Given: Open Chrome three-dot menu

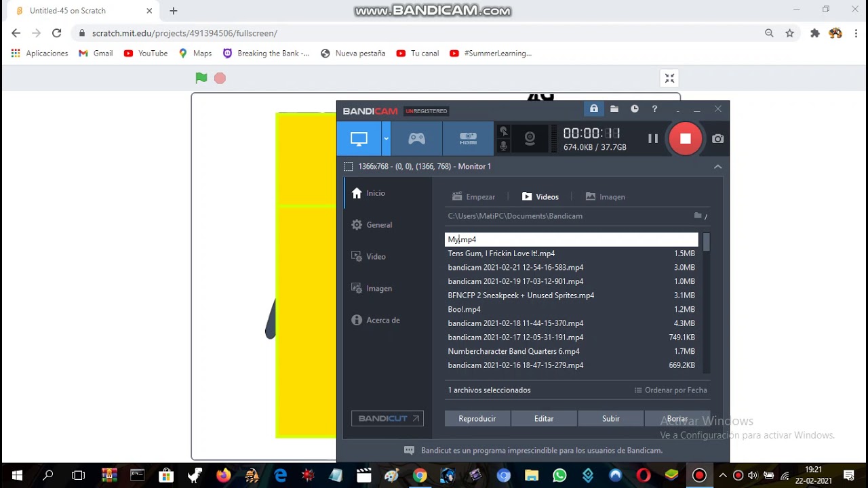Looking at the screenshot, I should point(856,33).
